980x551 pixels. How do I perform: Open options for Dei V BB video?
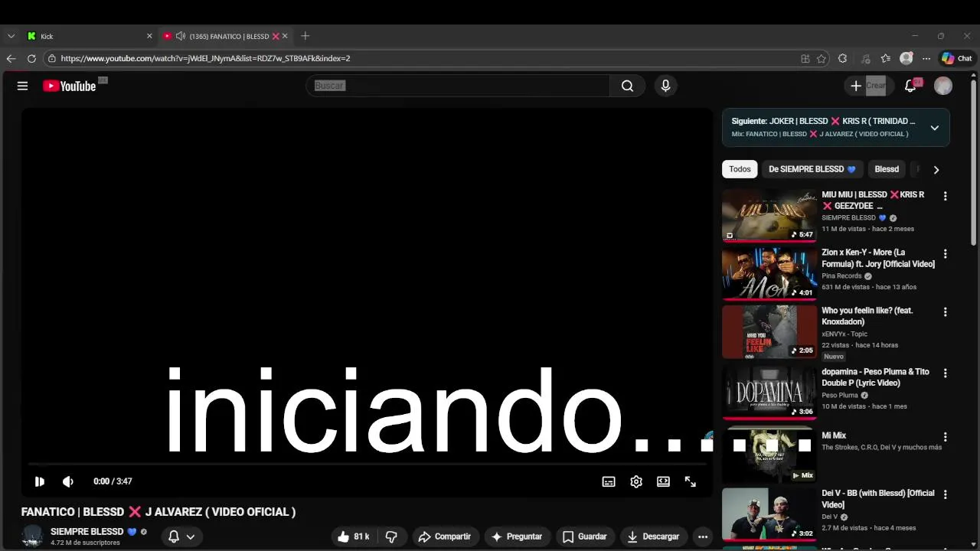(x=945, y=495)
